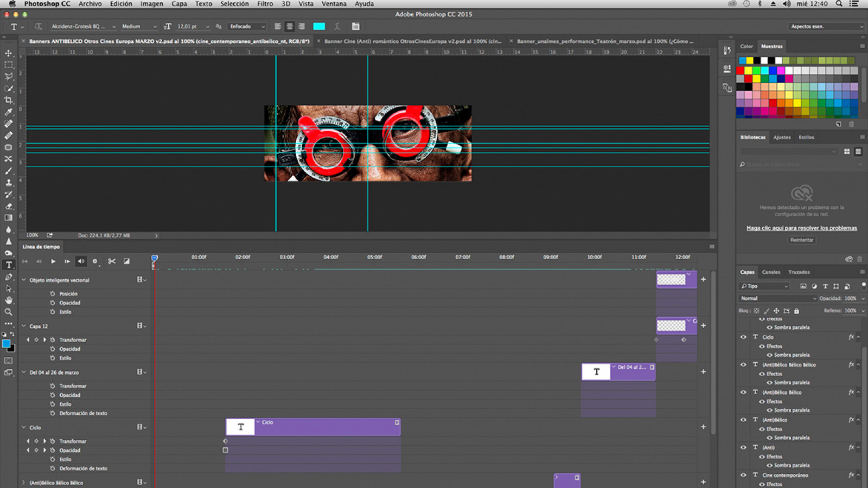Select the Pen tool

pos(8,277)
